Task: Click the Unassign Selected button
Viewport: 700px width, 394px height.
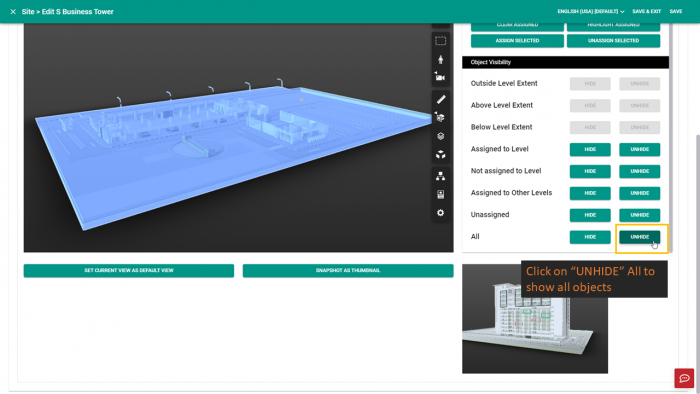Action: pos(613,41)
